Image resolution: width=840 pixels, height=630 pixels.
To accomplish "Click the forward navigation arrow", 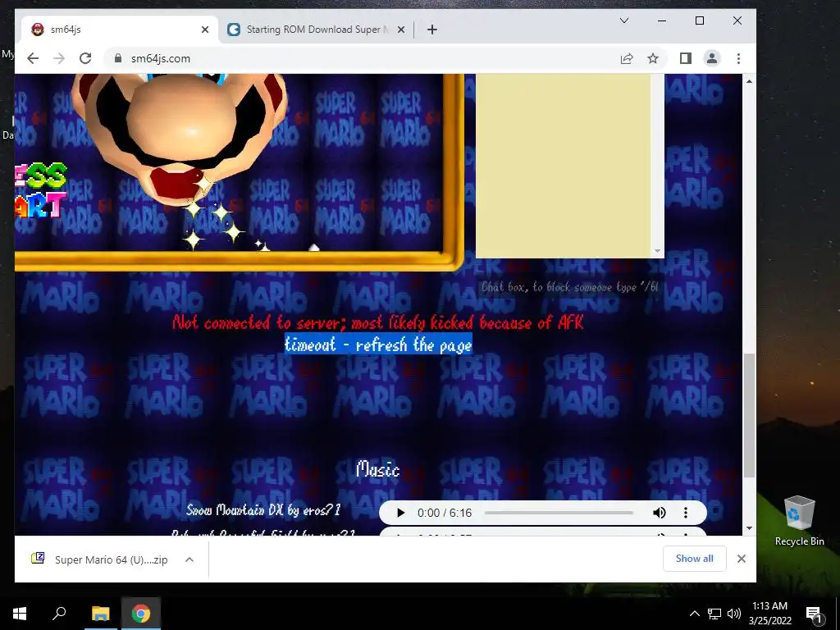I will click(x=59, y=58).
